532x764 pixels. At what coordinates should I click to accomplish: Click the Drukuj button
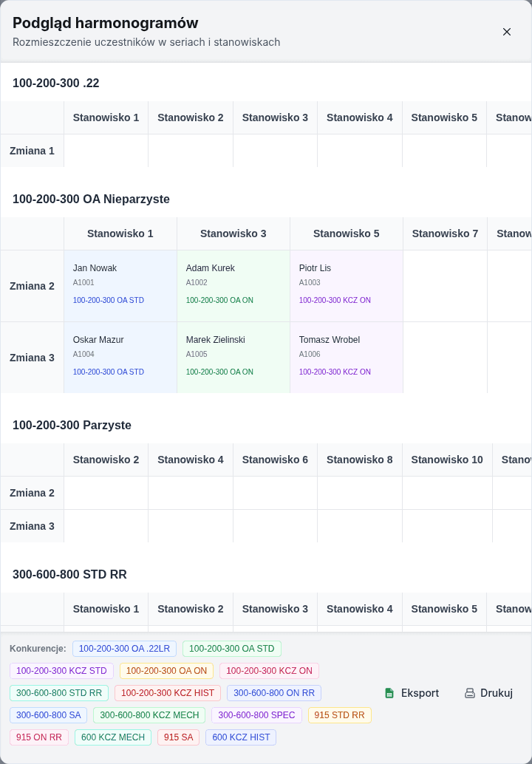click(488, 693)
